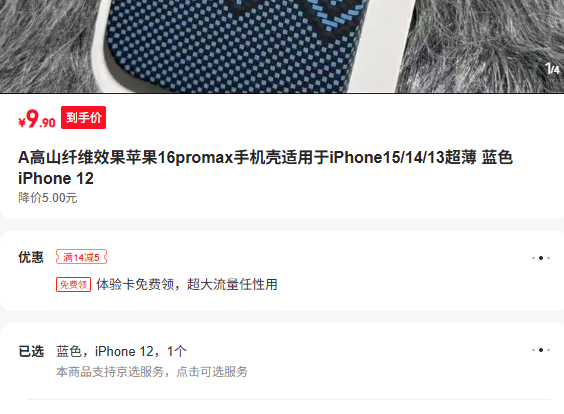Tap the 1/4 image counter indicator
The height and width of the screenshot is (414, 564).
[x=552, y=68]
